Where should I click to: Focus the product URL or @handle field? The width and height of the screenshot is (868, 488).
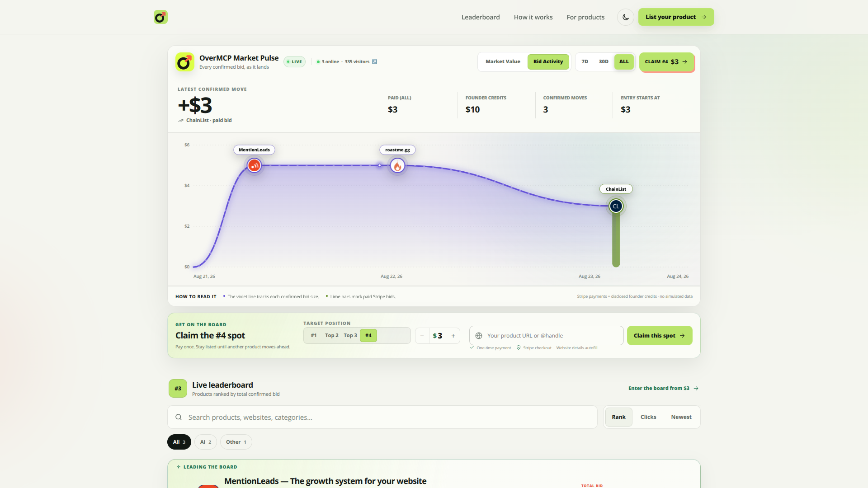pos(547,336)
